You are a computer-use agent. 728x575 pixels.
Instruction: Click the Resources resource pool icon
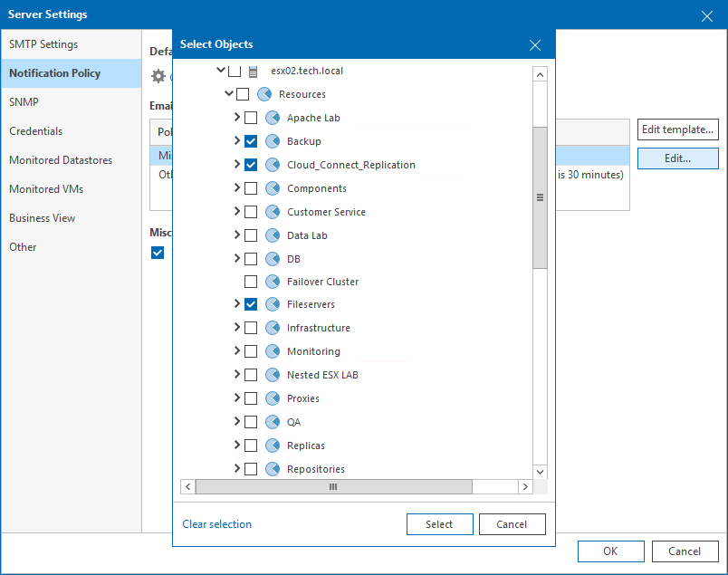[x=264, y=94]
